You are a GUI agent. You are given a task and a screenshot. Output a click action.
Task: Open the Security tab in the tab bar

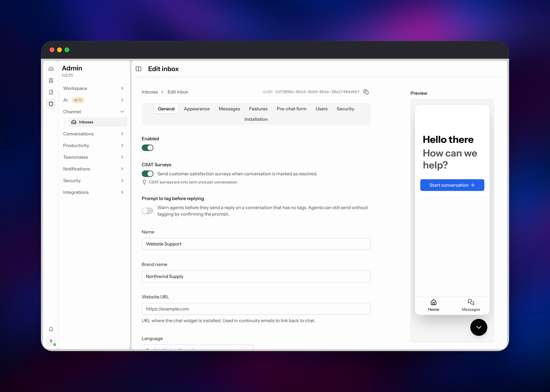tap(345, 109)
